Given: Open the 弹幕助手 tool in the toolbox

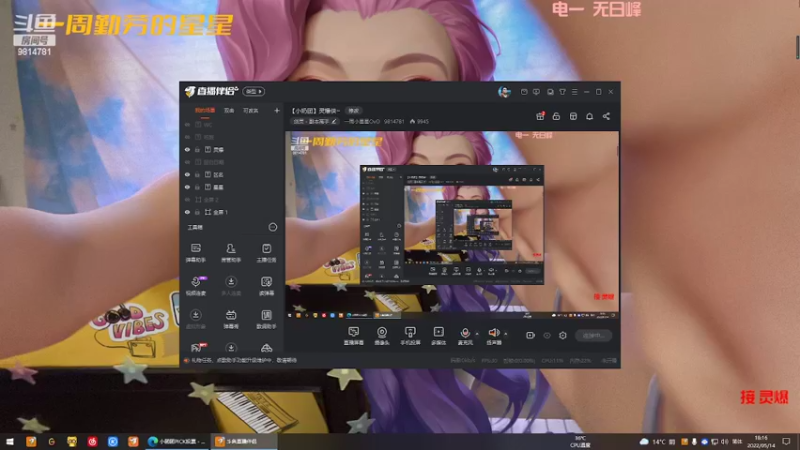Looking at the screenshot, I should (195, 253).
